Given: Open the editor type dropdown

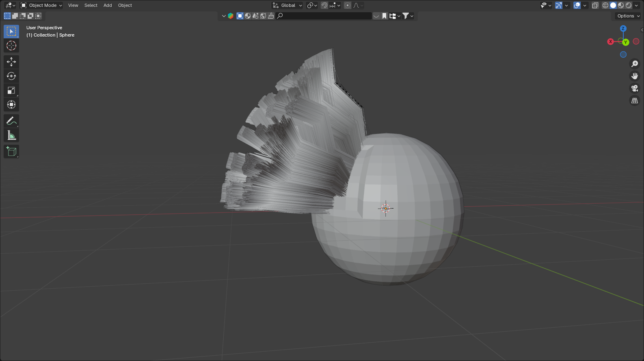Looking at the screenshot, I should coord(10,5).
